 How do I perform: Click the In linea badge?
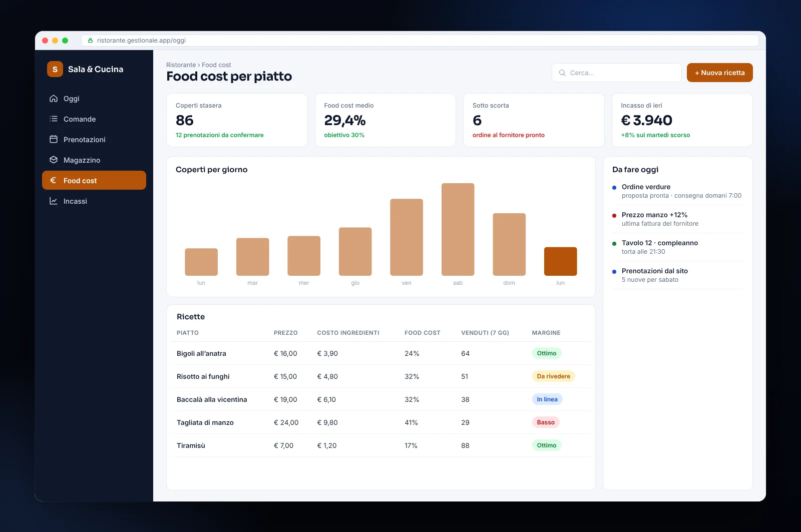tap(547, 399)
